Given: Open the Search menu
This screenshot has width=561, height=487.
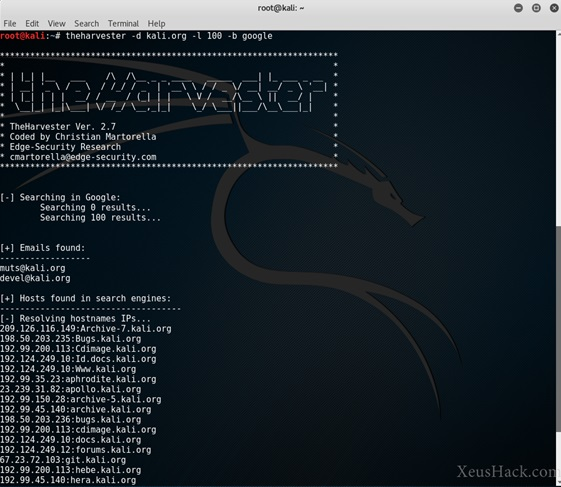Looking at the screenshot, I should 87,24.
